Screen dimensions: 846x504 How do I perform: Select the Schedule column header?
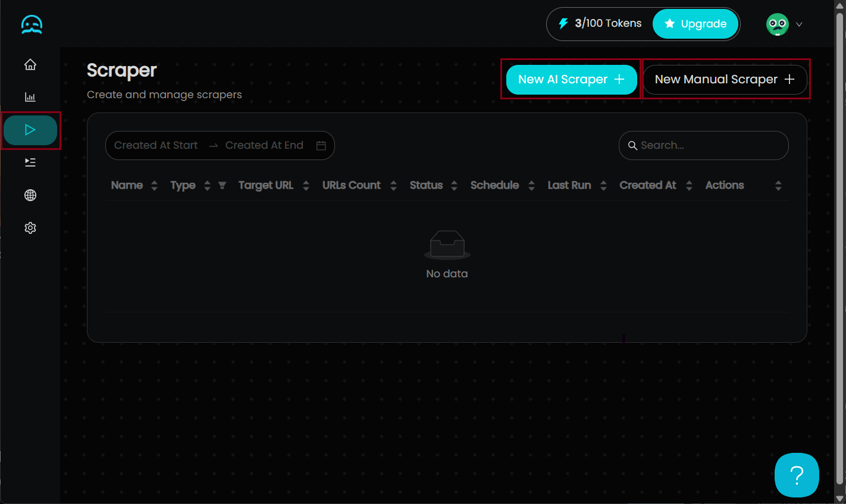494,185
